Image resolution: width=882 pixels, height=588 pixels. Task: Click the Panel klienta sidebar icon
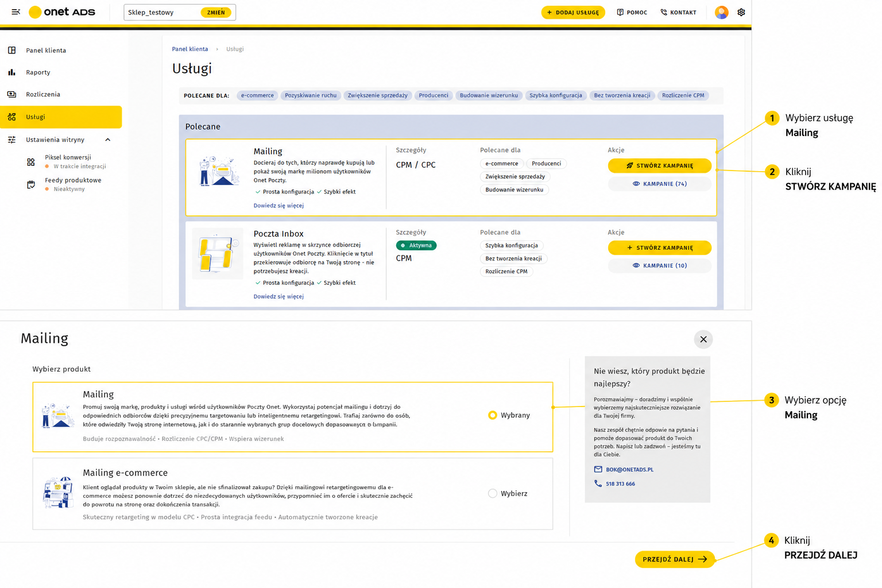[x=12, y=51]
